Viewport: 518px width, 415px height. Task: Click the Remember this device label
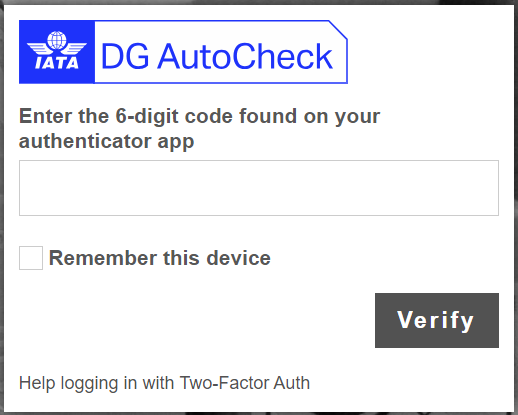tap(160, 258)
